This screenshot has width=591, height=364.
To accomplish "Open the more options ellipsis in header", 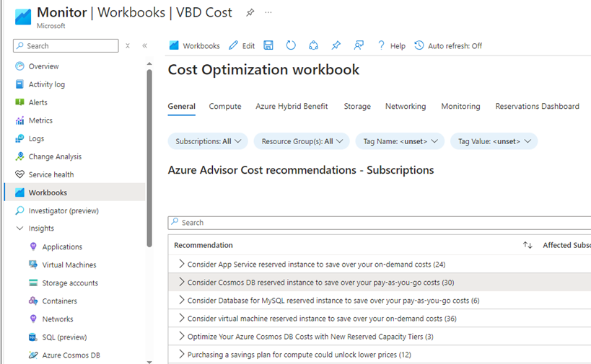I will (x=268, y=12).
